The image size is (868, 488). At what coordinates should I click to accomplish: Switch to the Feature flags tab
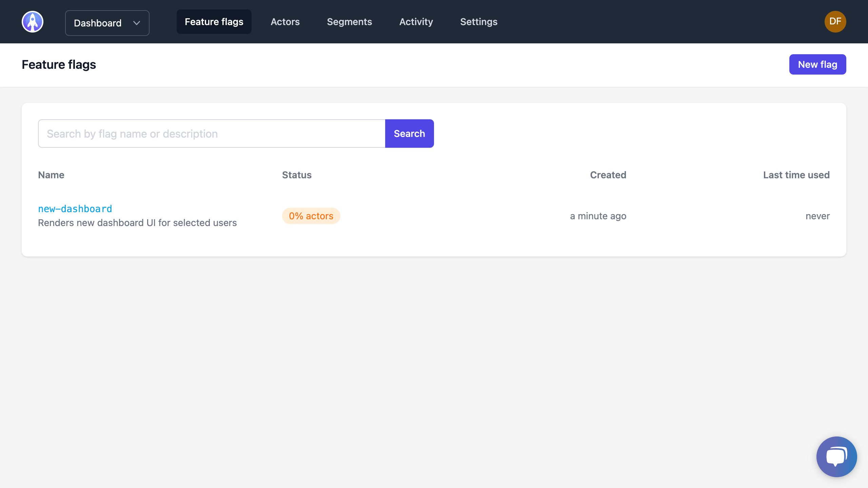[214, 22]
